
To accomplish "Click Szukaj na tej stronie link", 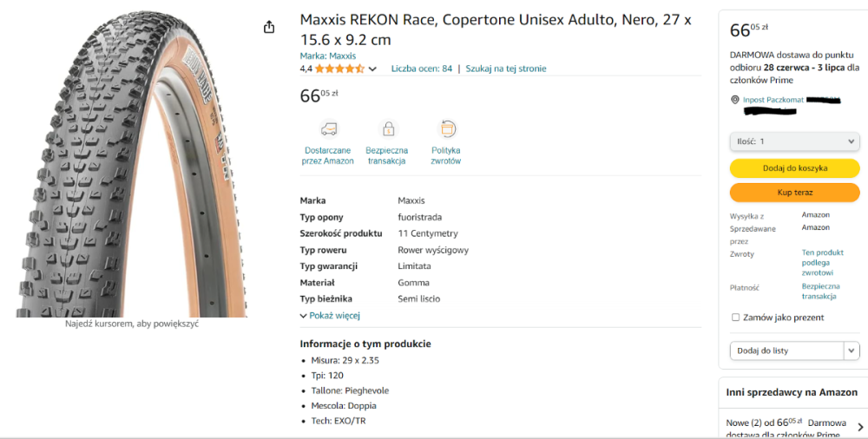I will click(x=506, y=69).
